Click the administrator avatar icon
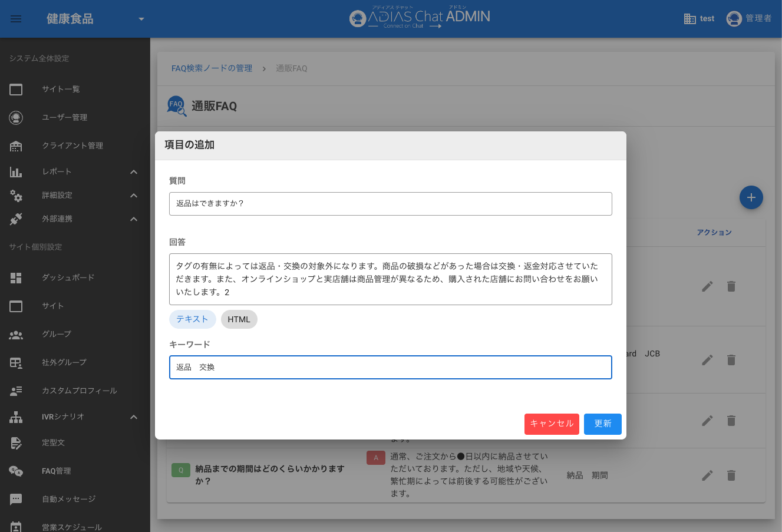782x532 pixels. point(734,19)
